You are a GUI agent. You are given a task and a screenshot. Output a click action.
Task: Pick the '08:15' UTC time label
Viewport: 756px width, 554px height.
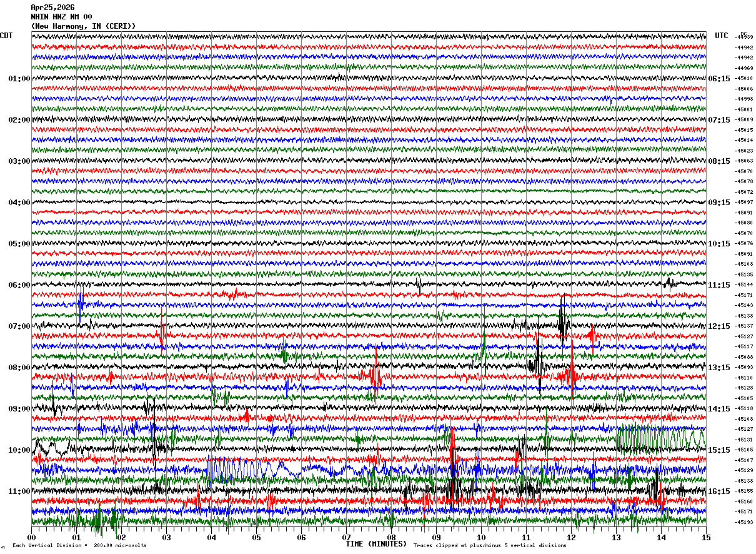click(719, 161)
